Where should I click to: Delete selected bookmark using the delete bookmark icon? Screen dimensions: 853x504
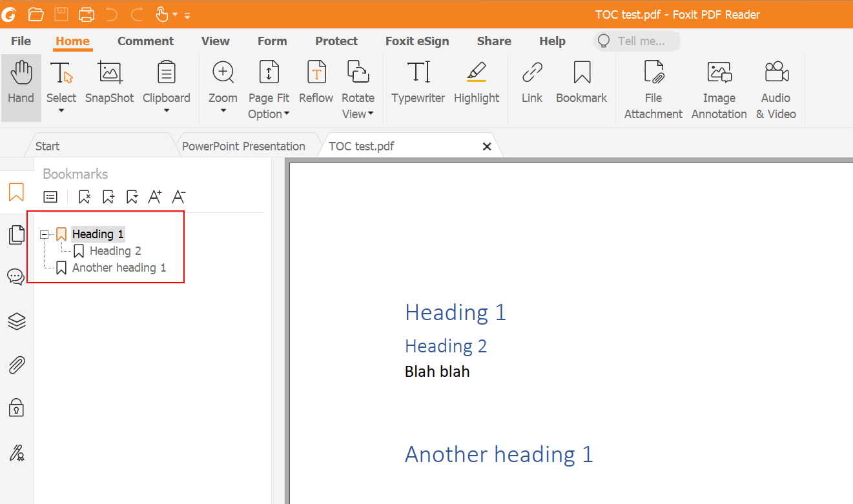pyautogui.click(x=84, y=197)
